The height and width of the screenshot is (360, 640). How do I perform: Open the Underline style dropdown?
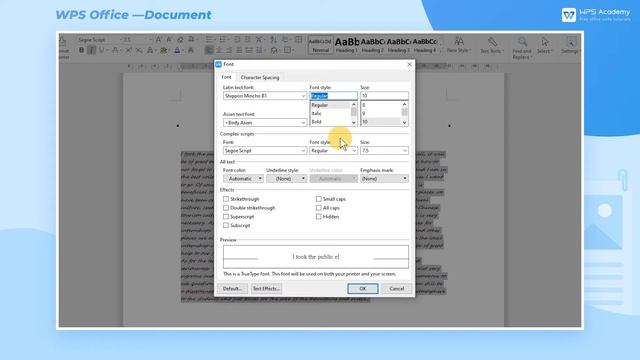point(286,178)
